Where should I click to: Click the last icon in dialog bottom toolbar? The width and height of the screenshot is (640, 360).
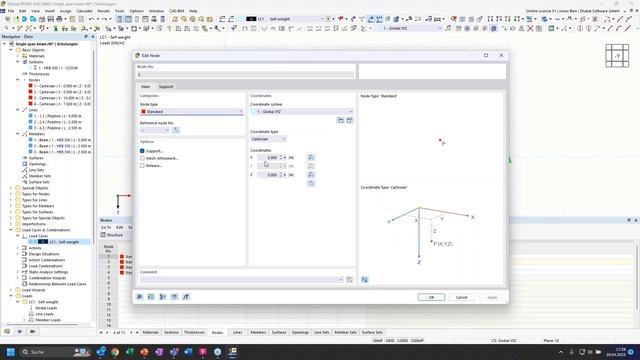(186, 297)
